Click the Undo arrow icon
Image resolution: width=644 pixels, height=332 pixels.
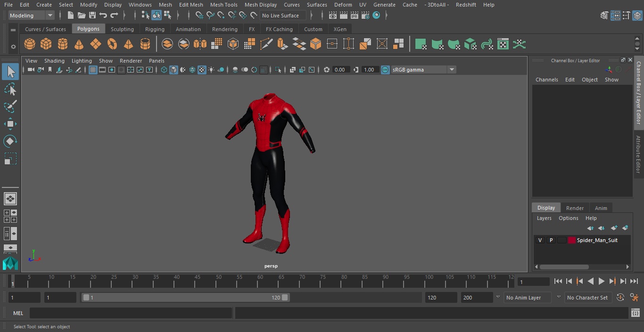coord(103,16)
